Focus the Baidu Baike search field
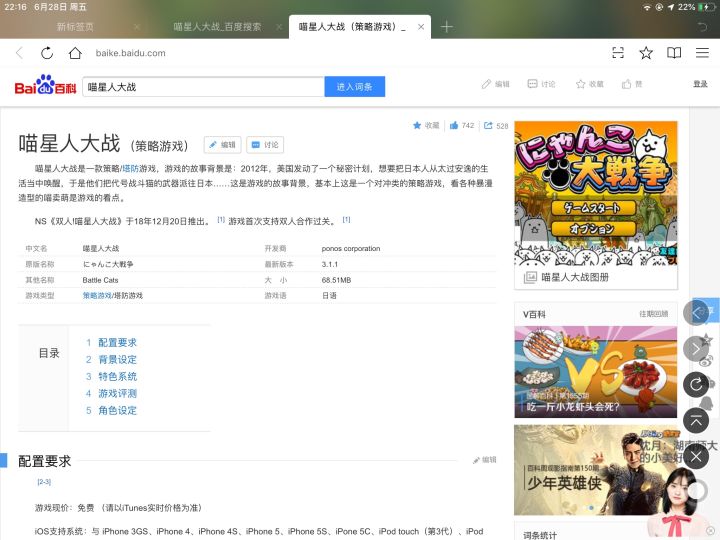This screenshot has height=540, width=720. [x=203, y=87]
